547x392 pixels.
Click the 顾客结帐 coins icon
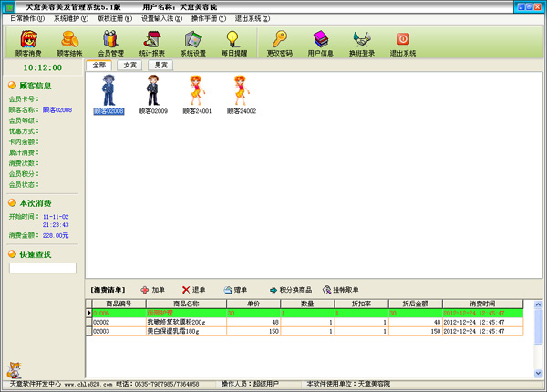[x=69, y=43]
